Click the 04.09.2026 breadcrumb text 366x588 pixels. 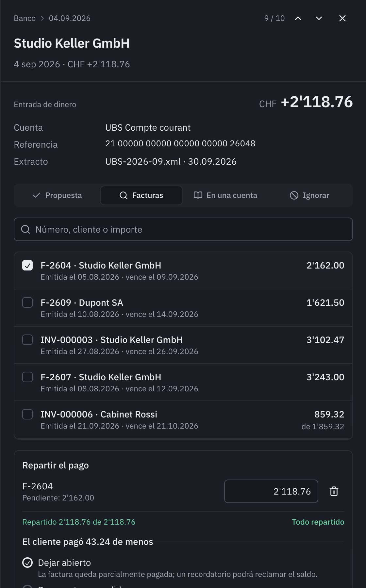coord(70,18)
